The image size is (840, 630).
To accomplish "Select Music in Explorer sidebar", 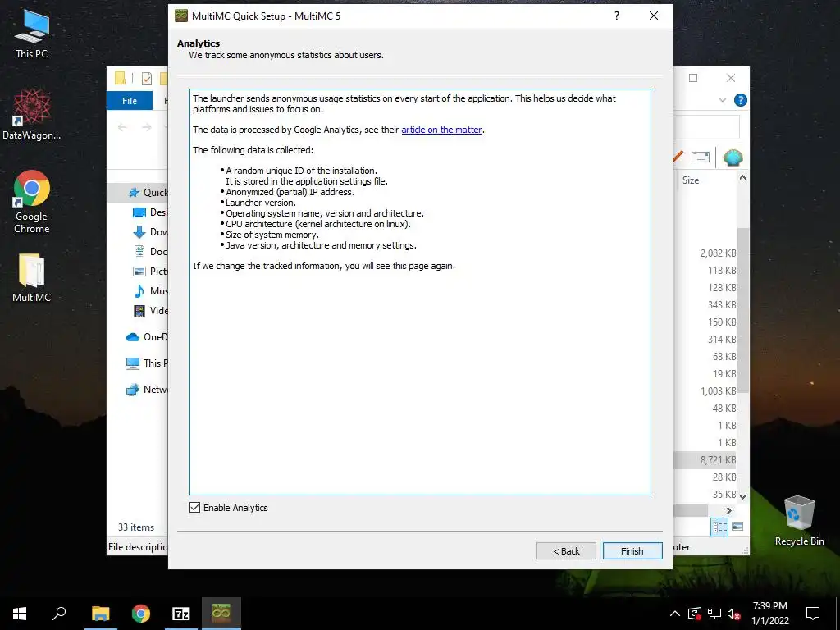I will (150, 291).
